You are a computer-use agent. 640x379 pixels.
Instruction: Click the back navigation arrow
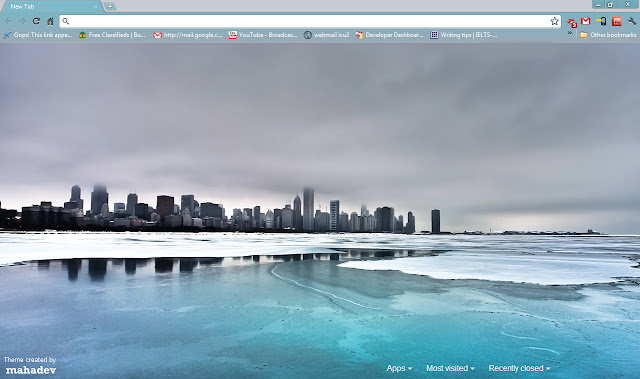[x=9, y=21]
